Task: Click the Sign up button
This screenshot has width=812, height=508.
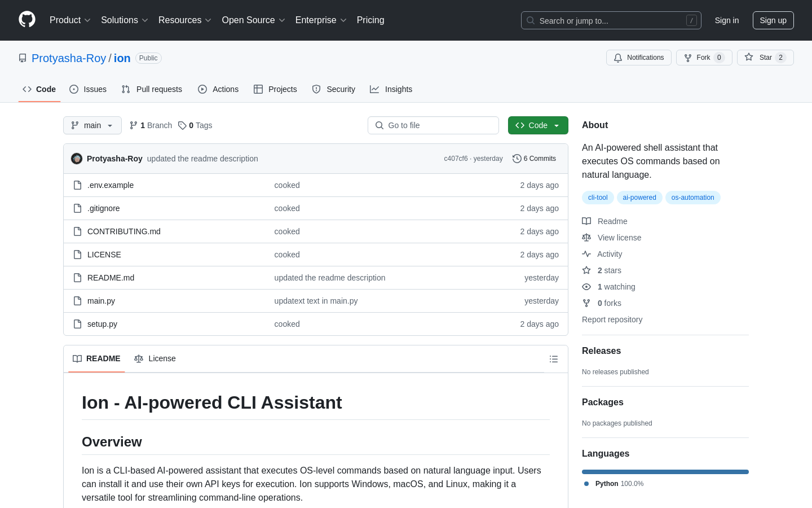Action: [773, 20]
